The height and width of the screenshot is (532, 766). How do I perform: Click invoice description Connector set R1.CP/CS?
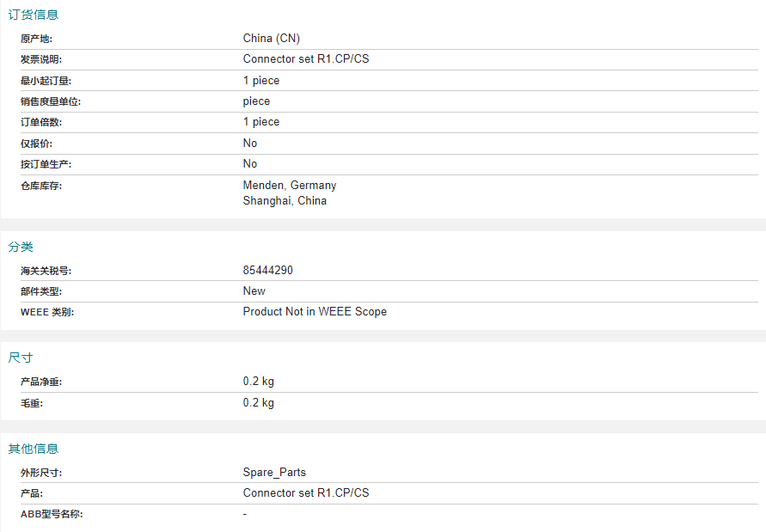coord(306,58)
